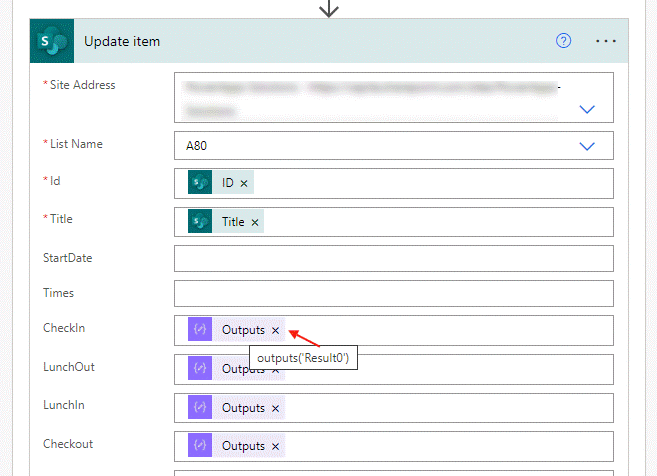Remove the ID dynamic content token
The width and height of the screenshot is (657, 476).
pyautogui.click(x=244, y=183)
